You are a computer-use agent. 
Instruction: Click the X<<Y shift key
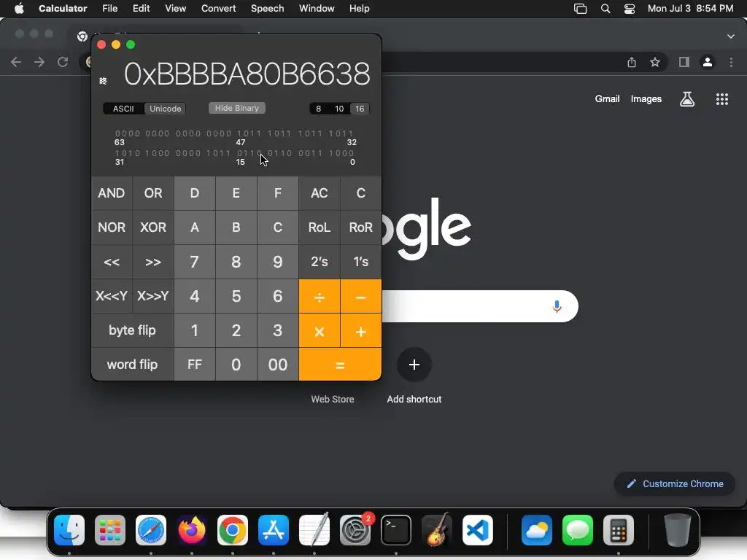pyautogui.click(x=112, y=296)
